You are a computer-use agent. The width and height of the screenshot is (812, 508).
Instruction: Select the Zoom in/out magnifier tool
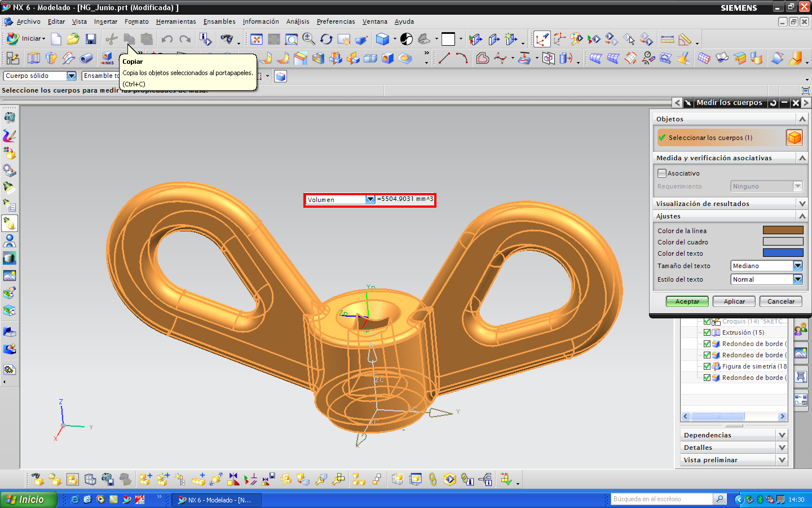[x=309, y=39]
